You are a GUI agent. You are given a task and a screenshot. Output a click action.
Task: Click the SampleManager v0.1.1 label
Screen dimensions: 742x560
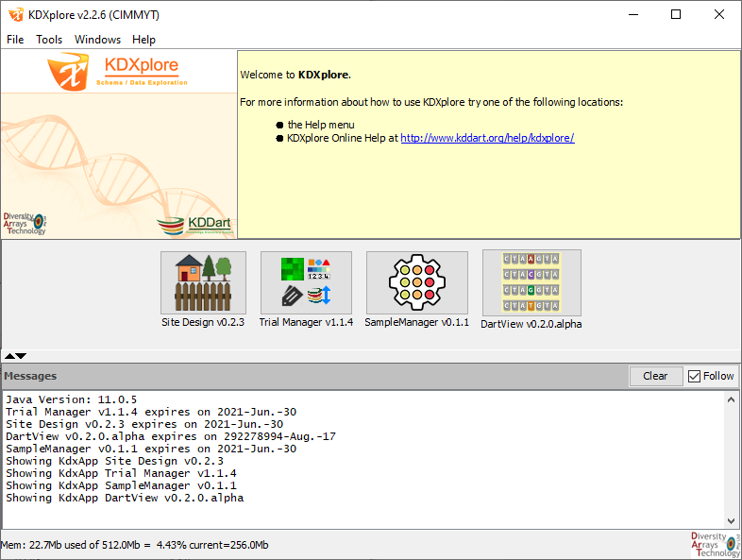tap(417, 322)
